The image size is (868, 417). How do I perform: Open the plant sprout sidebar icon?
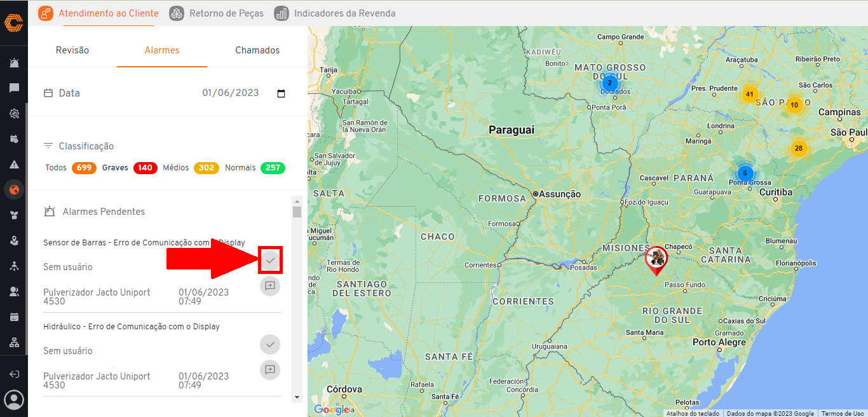14,215
